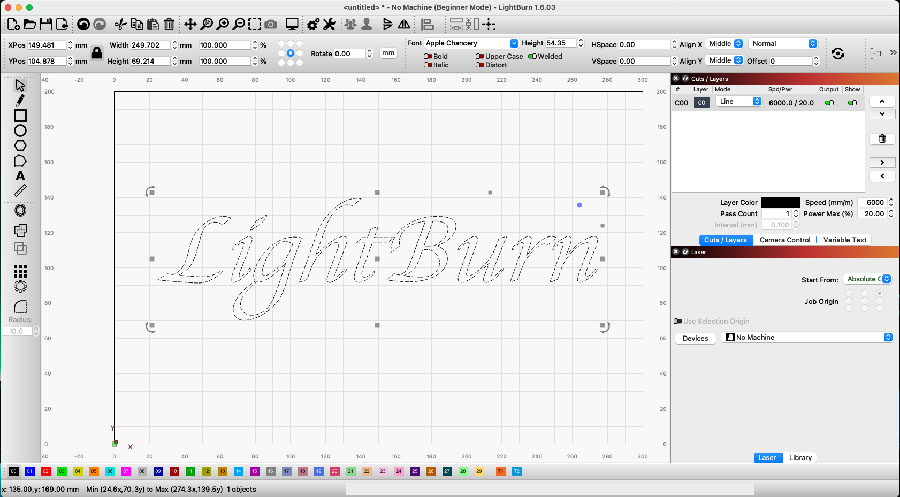This screenshot has width=900, height=497.
Task: Click the Zoom In magnifier icon
Action: click(223, 24)
